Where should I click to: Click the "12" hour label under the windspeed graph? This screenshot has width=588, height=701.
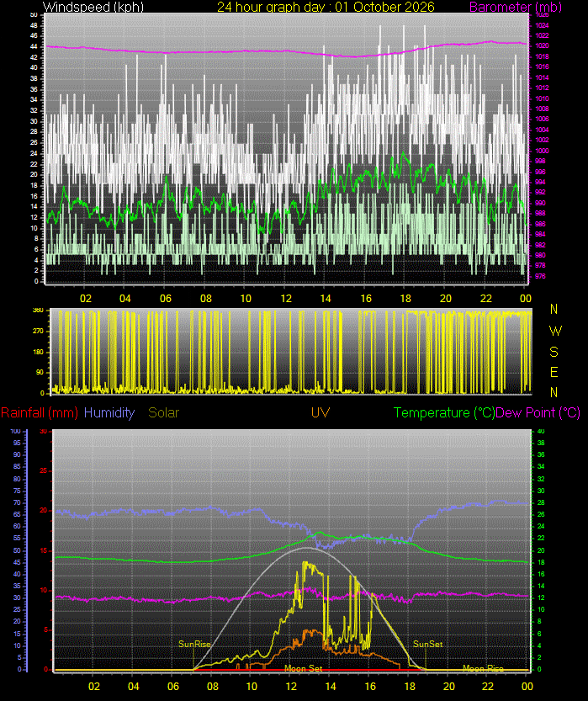pyautogui.click(x=285, y=298)
